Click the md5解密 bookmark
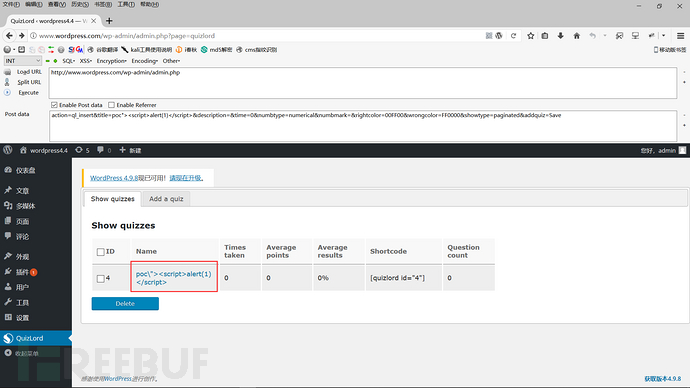Image resolution: width=690 pixels, height=388 pixels. (x=217, y=50)
